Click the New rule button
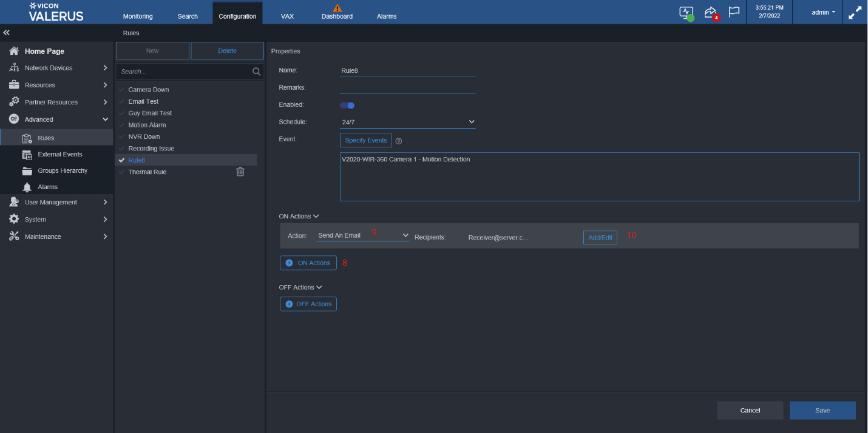This screenshot has width=868, height=433. click(x=152, y=50)
